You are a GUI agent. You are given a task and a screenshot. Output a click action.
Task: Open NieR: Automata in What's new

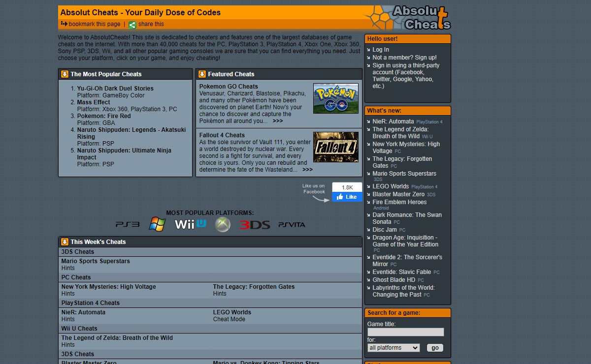[393, 121]
